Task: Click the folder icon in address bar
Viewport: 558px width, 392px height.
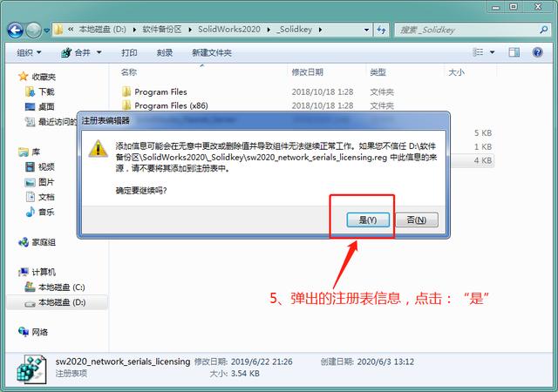Action: click(58, 30)
